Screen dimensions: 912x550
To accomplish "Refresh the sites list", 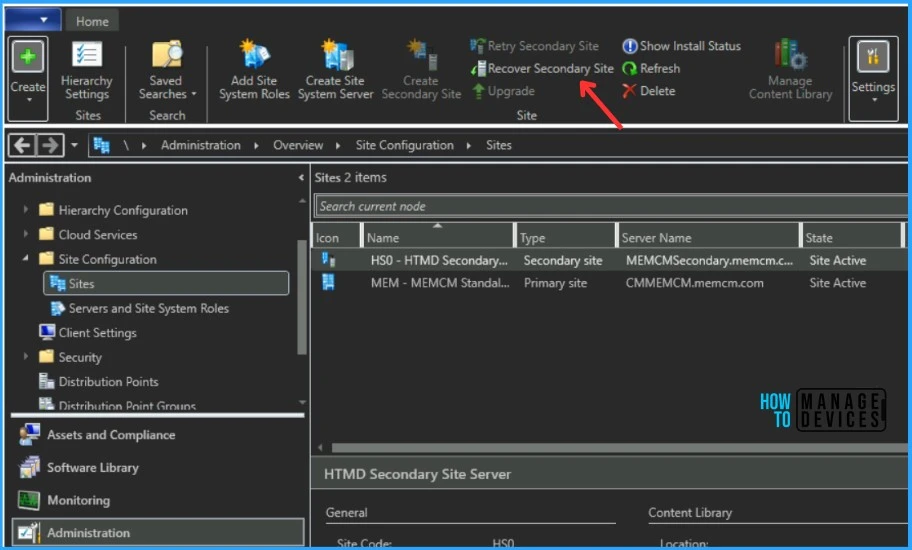I will pyautogui.click(x=651, y=69).
